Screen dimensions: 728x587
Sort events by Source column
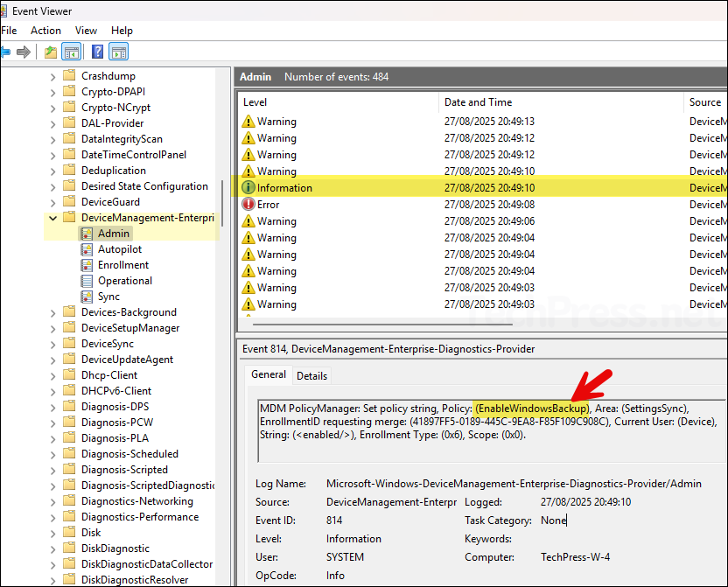(706, 102)
